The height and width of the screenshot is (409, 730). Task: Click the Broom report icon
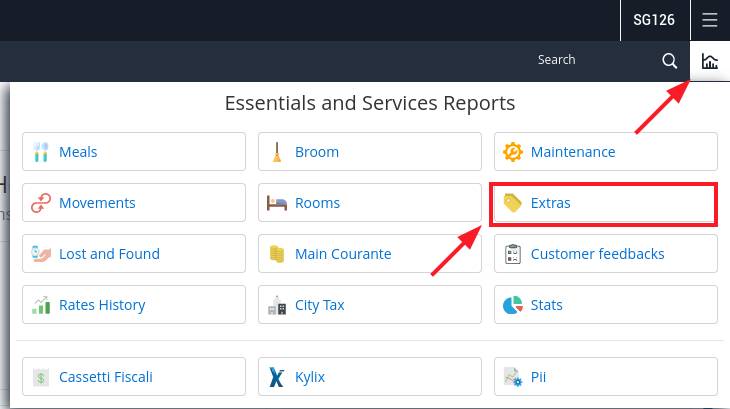point(277,152)
